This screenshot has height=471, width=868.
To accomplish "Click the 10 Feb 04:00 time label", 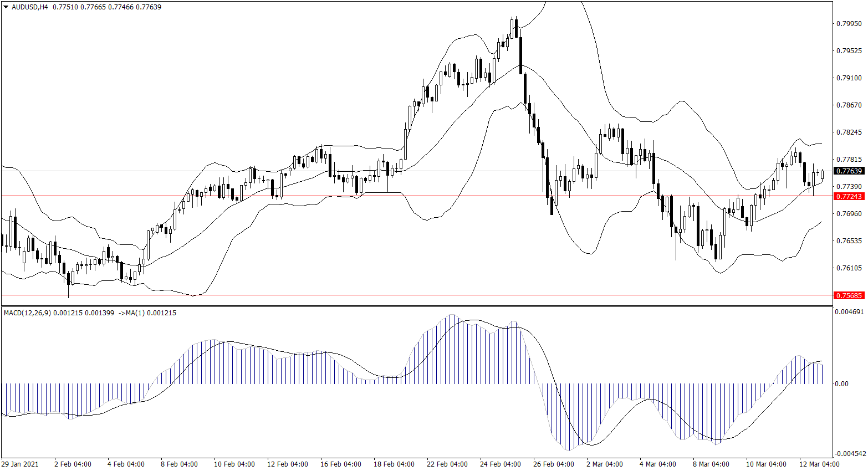I will point(234,464).
